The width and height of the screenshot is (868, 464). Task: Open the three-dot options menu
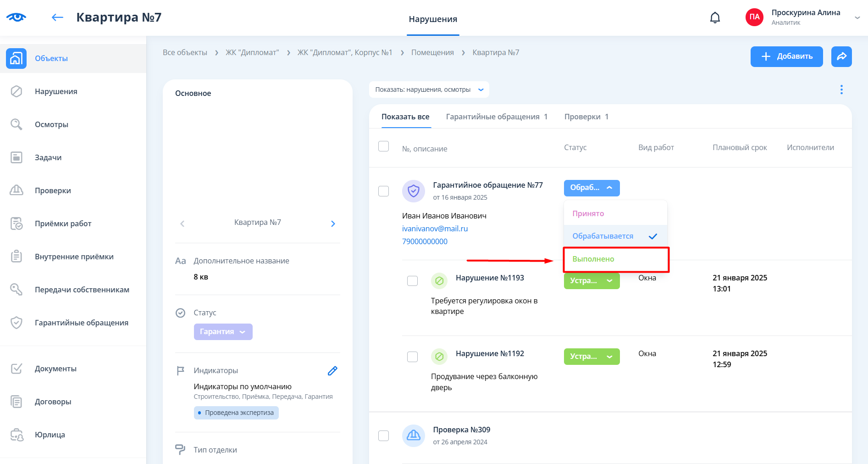pyautogui.click(x=841, y=89)
